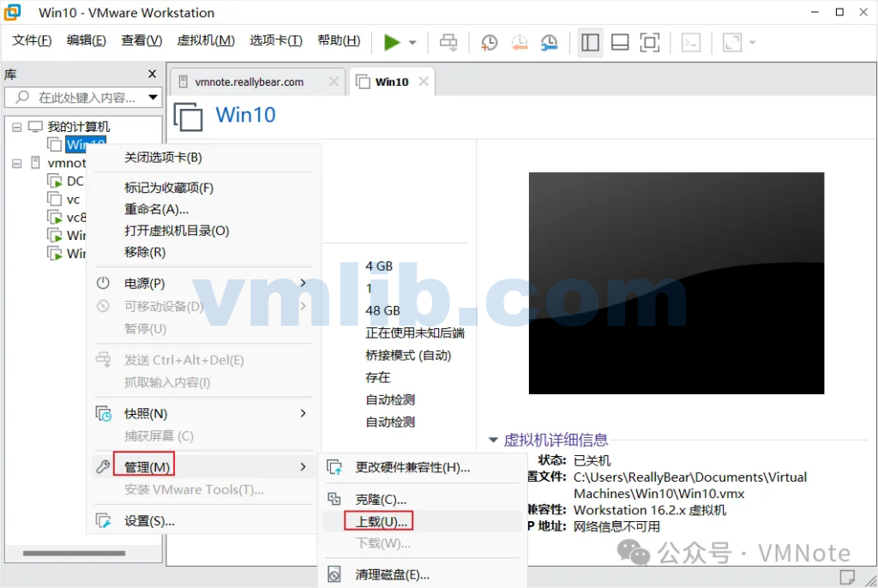This screenshot has height=588, width=878.
Task: Click the 4 GB memory value
Action: point(379,266)
